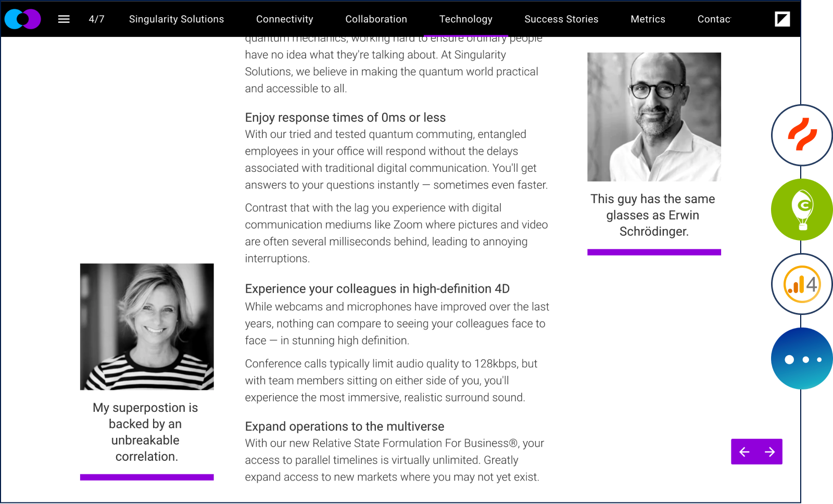
Task: Switch to the Collaboration section
Action: (x=376, y=19)
